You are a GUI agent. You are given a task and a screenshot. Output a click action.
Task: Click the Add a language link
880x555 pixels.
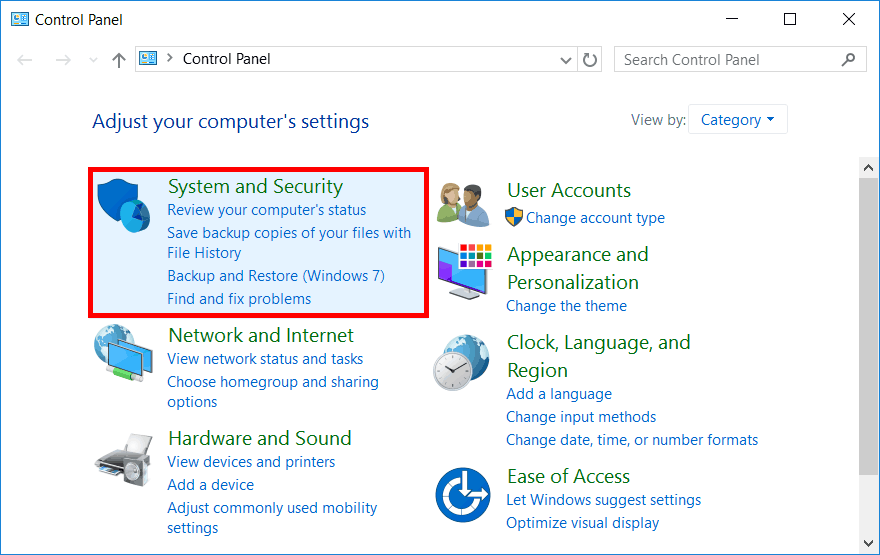click(x=559, y=394)
